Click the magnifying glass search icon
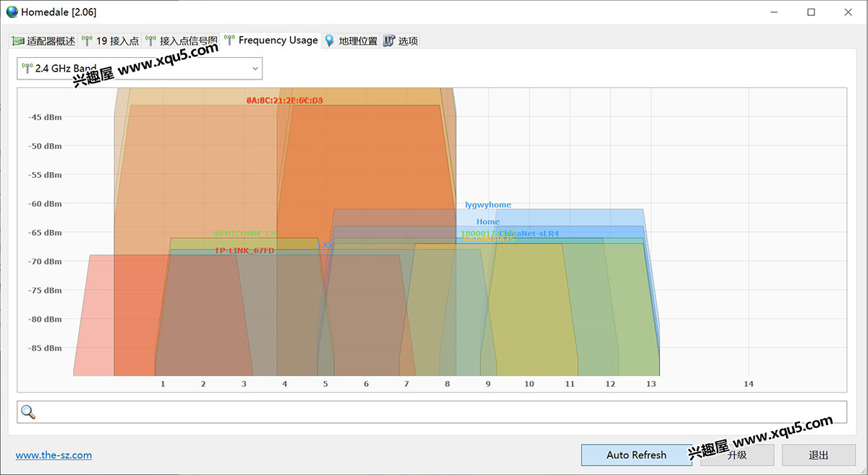868x475 pixels. point(28,412)
